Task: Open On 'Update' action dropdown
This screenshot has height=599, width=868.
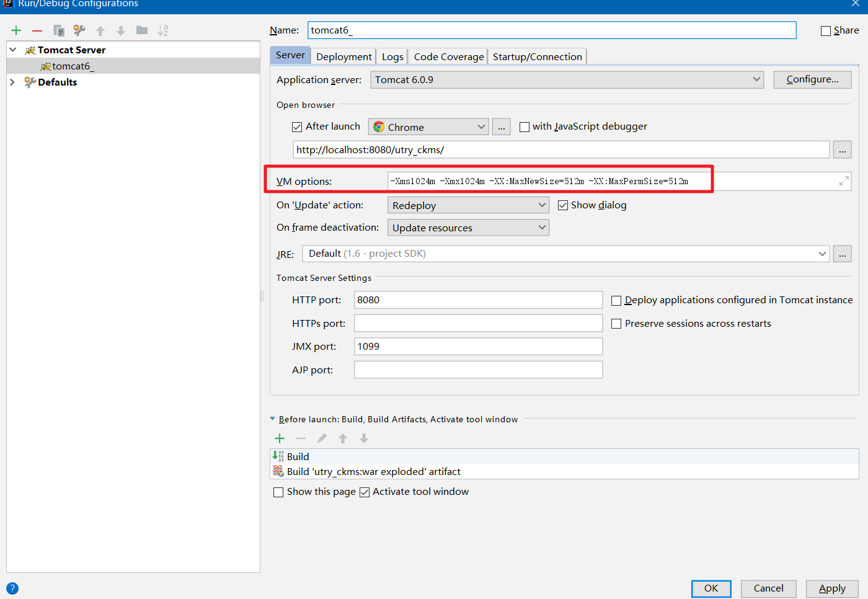Action: (x=468, y=205)
